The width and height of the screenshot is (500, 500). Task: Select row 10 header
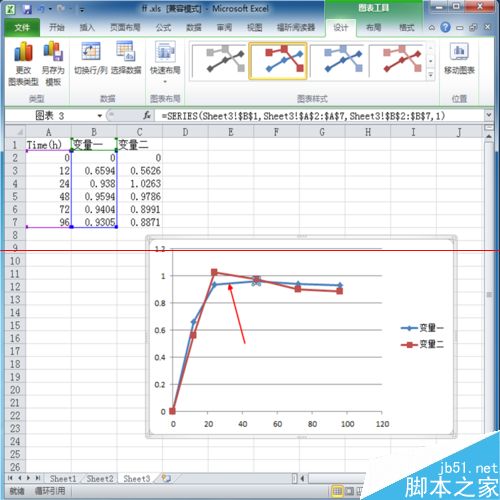[x=15, y=261]
